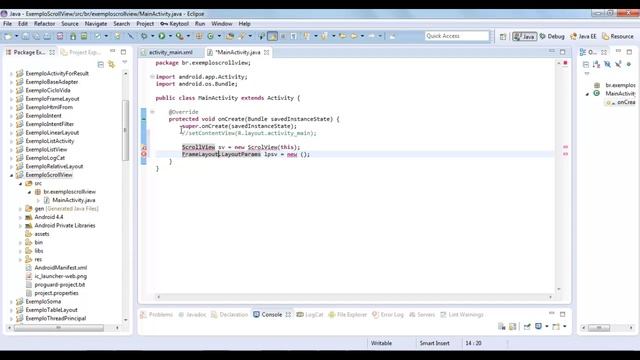The image size is (640, 360).
Task: Toggle Hide Static Members in Outline view
Action: point(618,64)
